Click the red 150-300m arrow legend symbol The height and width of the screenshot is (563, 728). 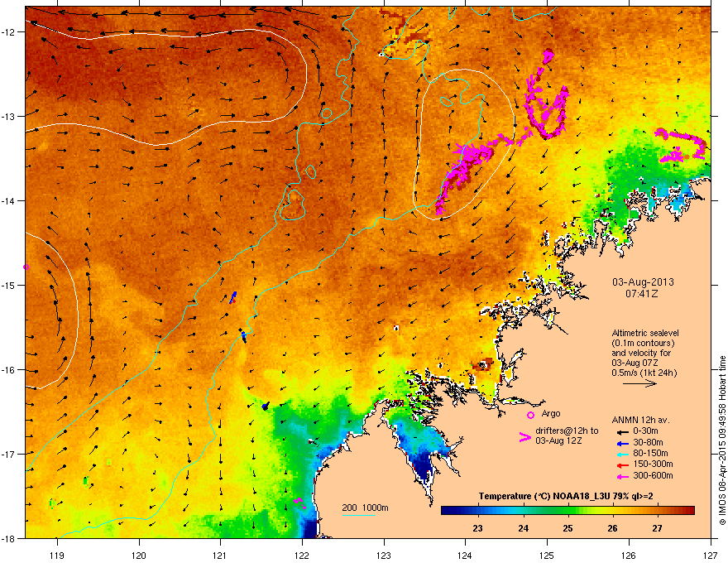click(622, 465)
